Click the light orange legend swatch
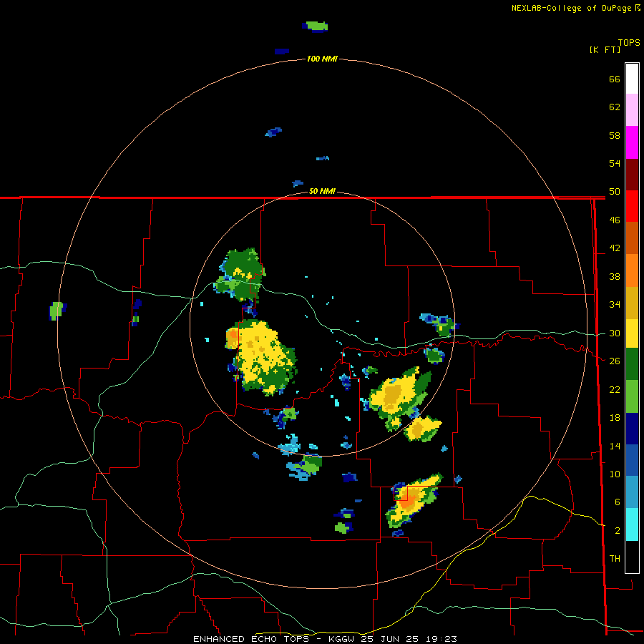The image size is (644, 644). (632, 270)
